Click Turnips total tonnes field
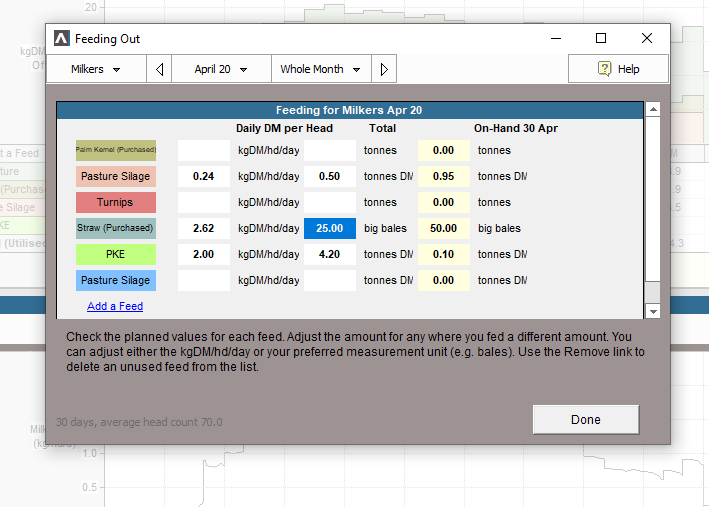 coord(330,202)
